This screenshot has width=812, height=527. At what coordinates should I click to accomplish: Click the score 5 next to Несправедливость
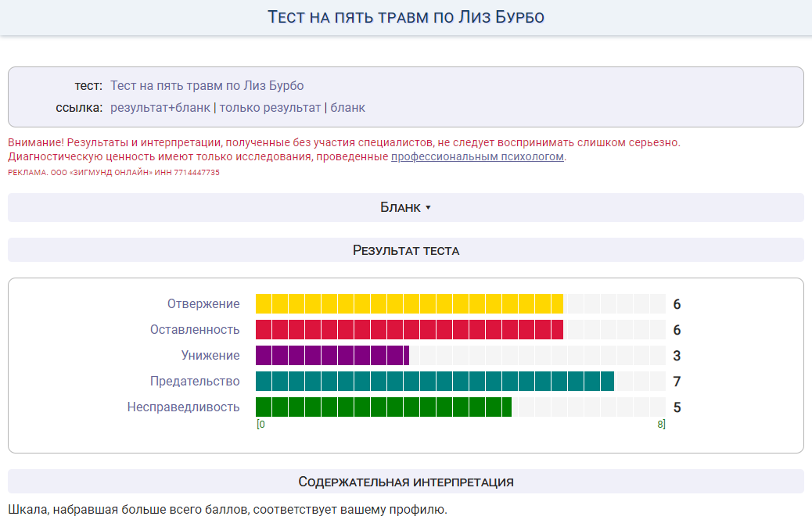[677, 408]
